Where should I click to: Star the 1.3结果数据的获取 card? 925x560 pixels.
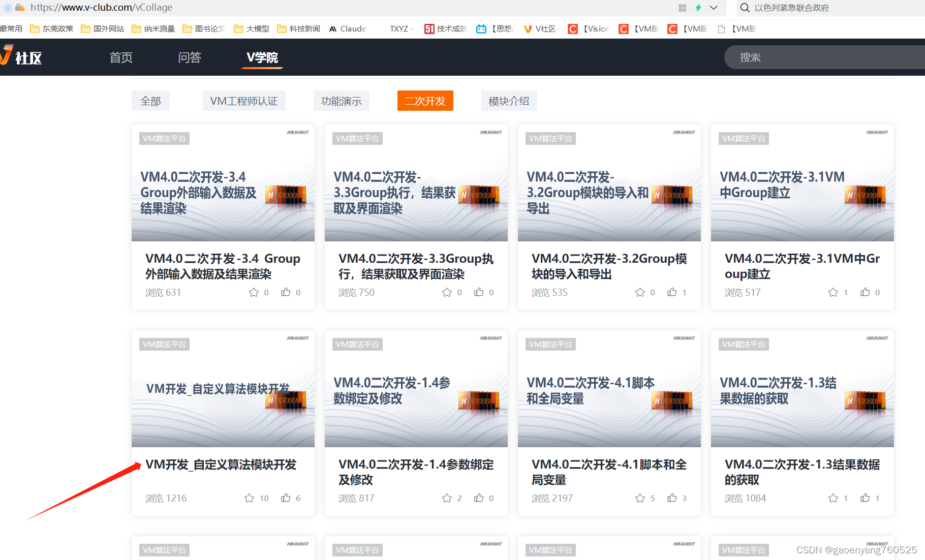[x=833, y=498]
